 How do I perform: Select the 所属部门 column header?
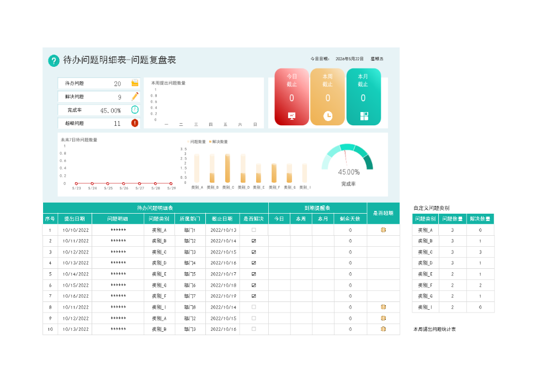point(190,219)
